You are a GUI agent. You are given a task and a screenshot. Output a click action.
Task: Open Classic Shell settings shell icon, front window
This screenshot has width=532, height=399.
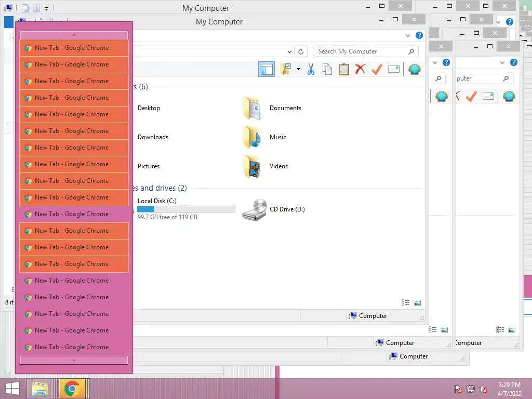414,69
